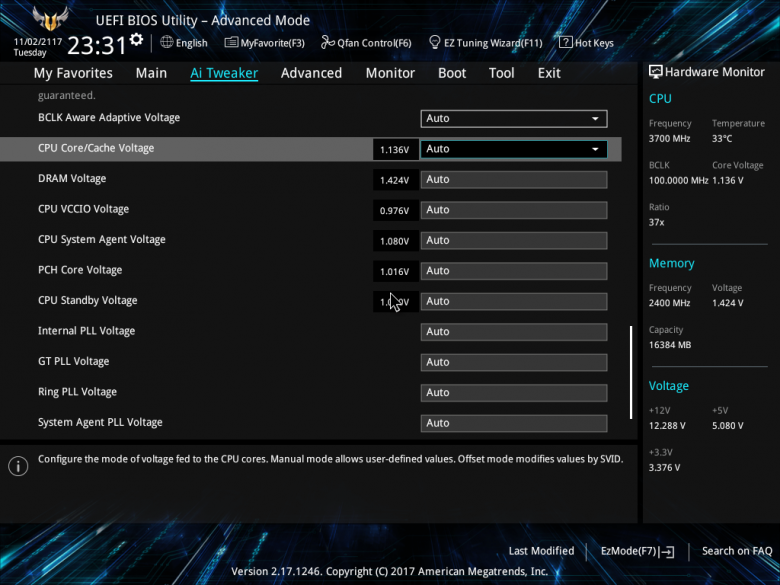Screen dimensions: 780x585
Task: Open CPU Core/Cache Voltage dropdown arrow
Action: click(595, 149)
